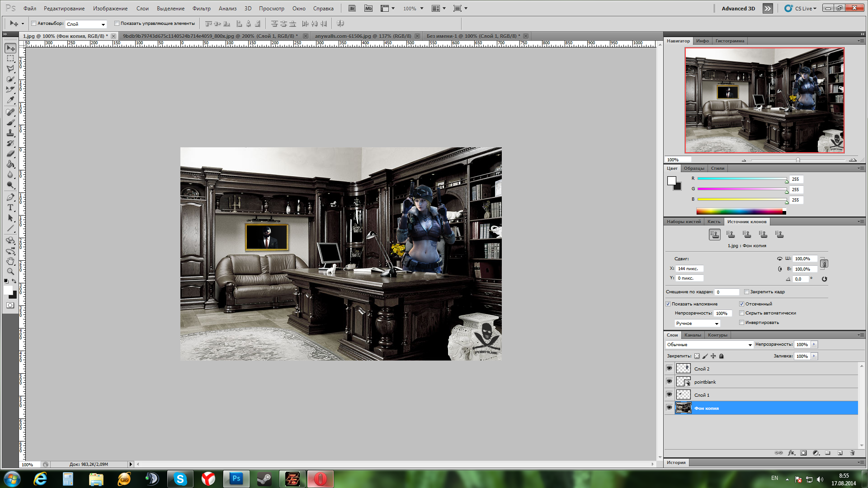The height and width of the screenshot is (488, 868).
Task: Enable the Автовыбор checkbox
Action: pos(34,23)
